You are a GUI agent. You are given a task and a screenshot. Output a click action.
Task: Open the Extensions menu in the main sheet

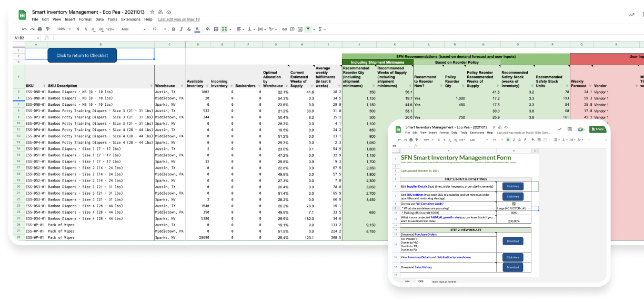(130, 19)
